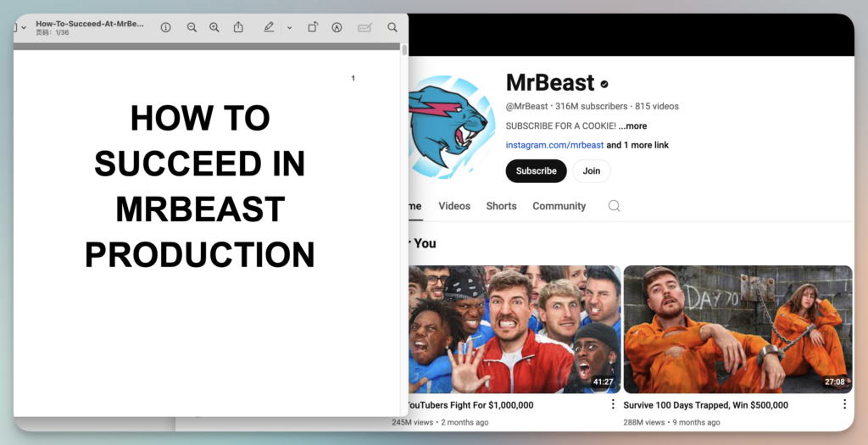
Task: Open more options for YouTubers Fight video
Action: coord(613,404)
